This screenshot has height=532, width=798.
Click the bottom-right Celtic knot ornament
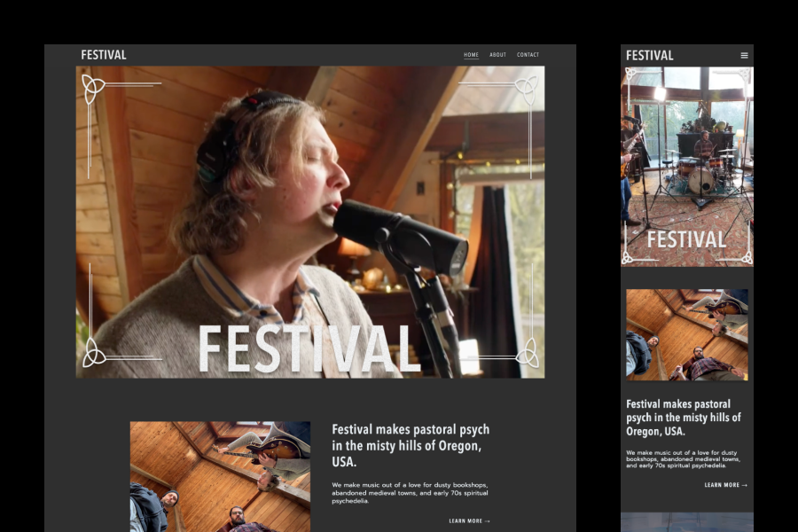pyautogui.click(x=528, y=352)
